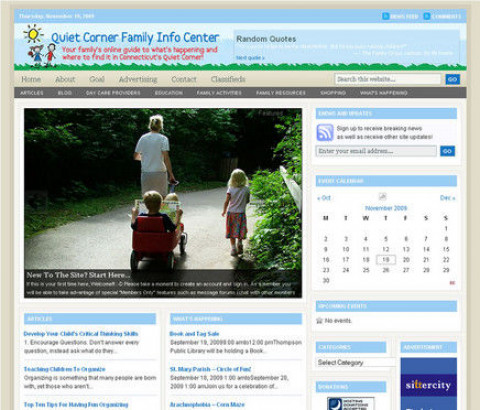
Task: Click the GO button beside website search
Action: [x=453, y=79]
